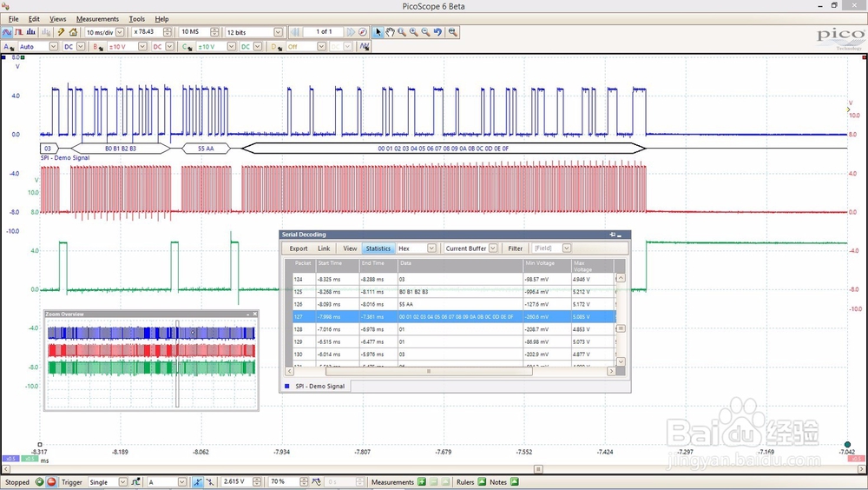
Task: Click the View button in Serial Decoding
Action: pyautogui.click(x=350, y=248)
